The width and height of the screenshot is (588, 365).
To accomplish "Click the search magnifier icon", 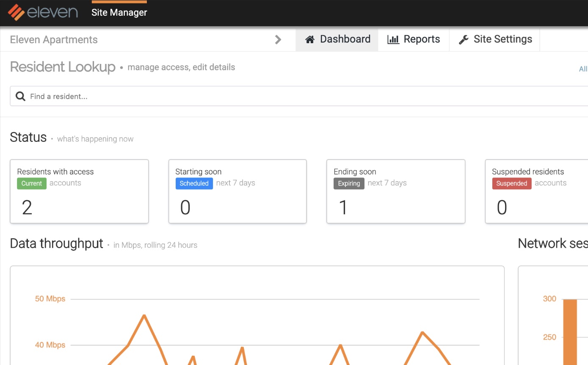I will click(20, 96).
